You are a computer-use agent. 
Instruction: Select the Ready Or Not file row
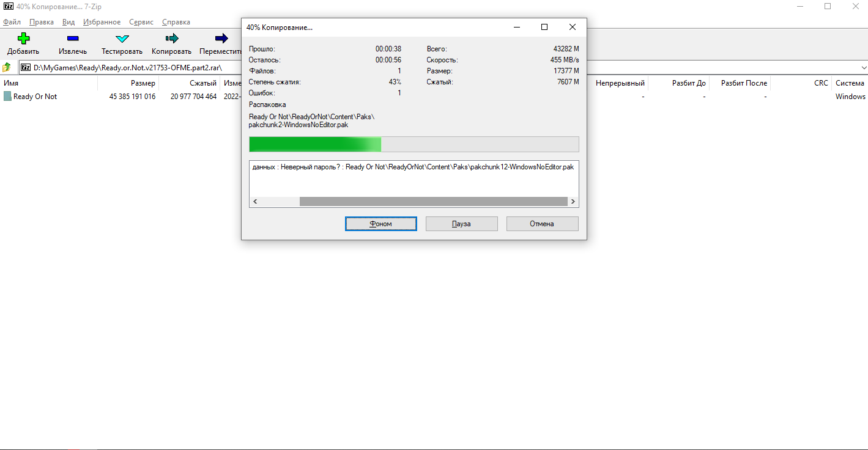click(x=434, y=97)
